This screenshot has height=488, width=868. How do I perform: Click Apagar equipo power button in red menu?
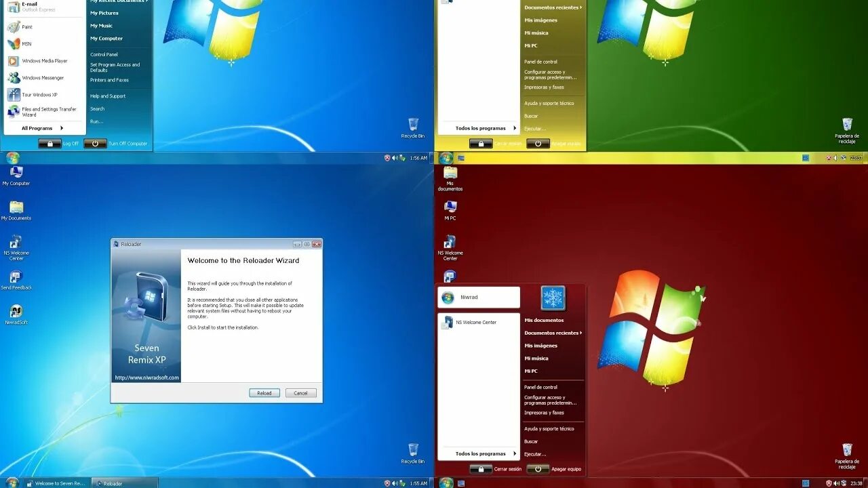point(538,469)
